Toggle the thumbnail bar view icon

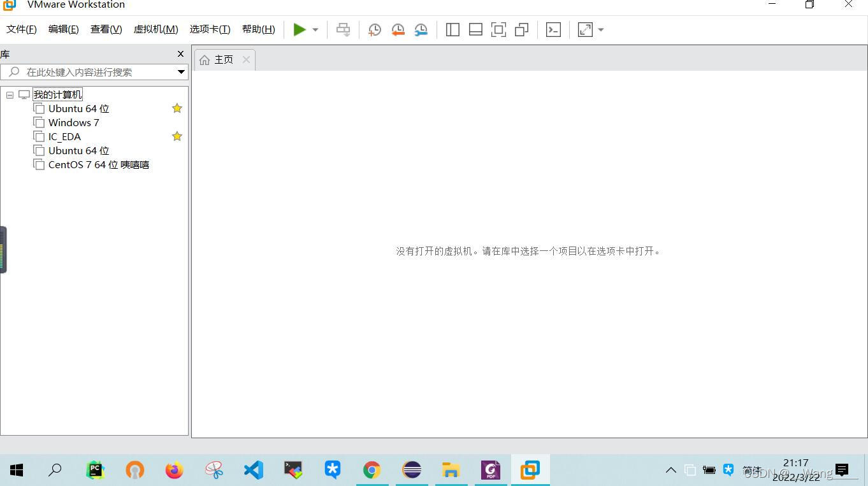[x=475, y=30]
